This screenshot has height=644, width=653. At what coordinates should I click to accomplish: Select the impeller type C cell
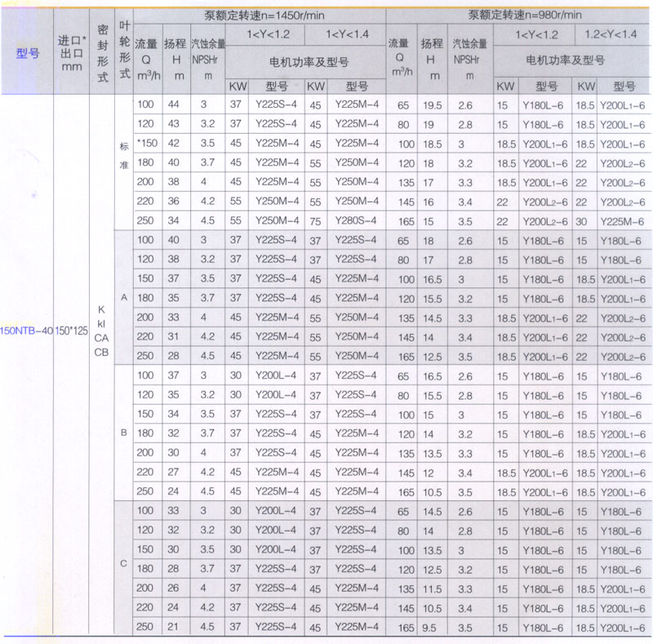click(124, 565)
